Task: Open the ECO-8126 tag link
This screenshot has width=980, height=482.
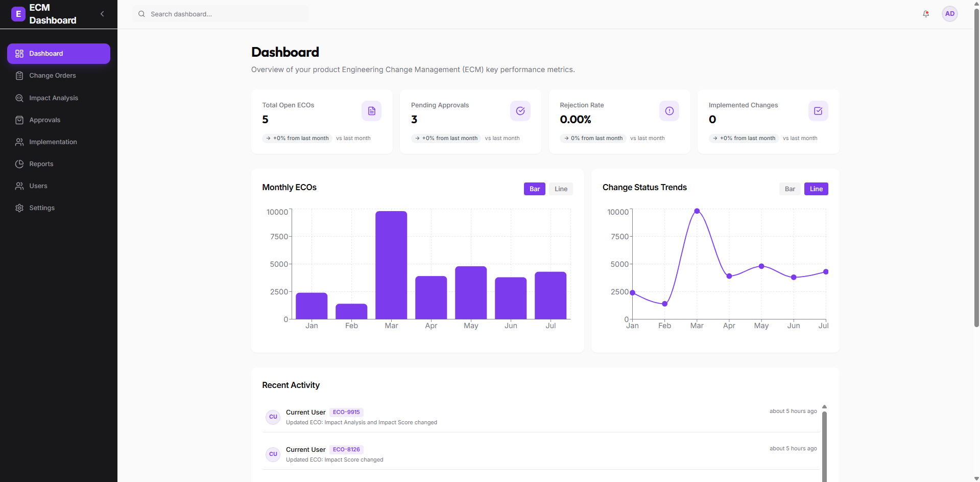Action: tap(346, 449)
